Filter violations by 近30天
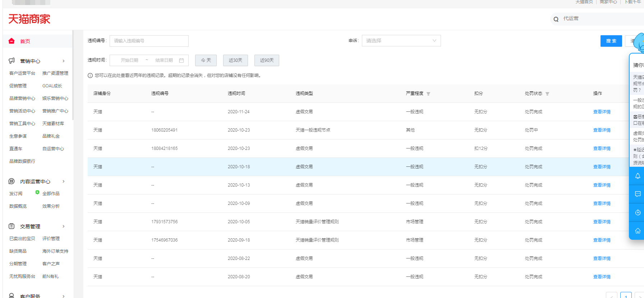The image size is (644, 298). (x=235, y=60)
